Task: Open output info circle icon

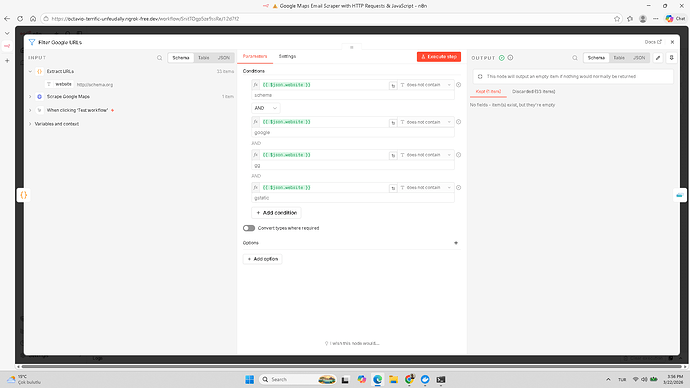Action: tap(510, 58)
